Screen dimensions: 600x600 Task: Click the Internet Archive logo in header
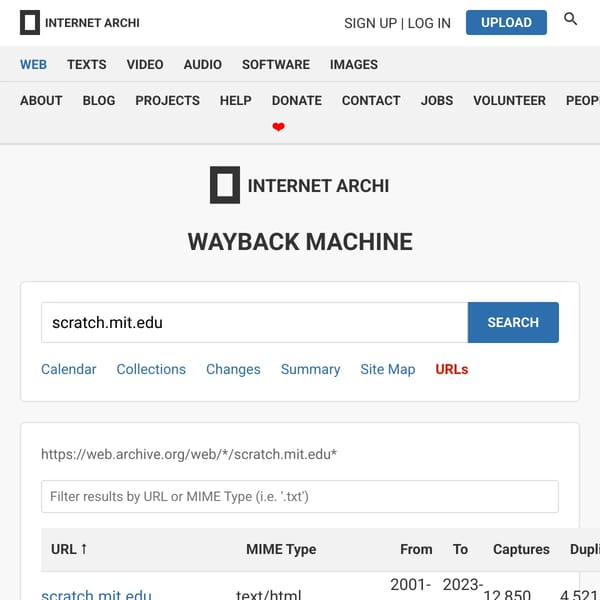tap(80, 23)
